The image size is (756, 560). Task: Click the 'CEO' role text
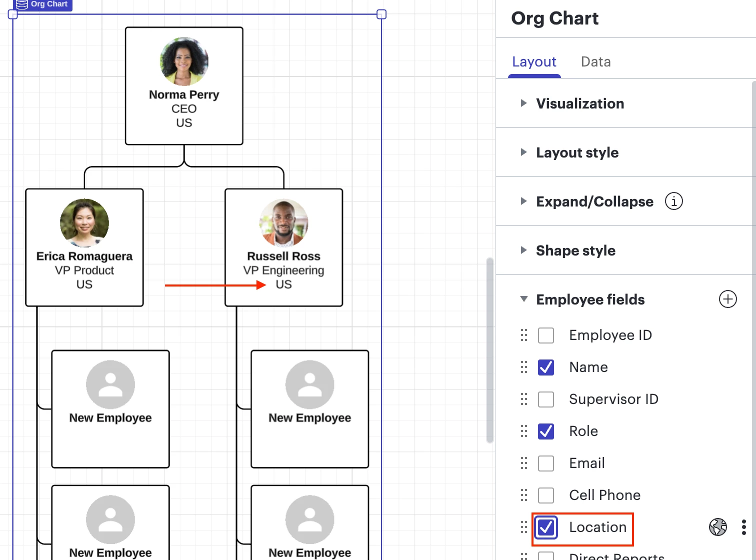coord(184,108)
